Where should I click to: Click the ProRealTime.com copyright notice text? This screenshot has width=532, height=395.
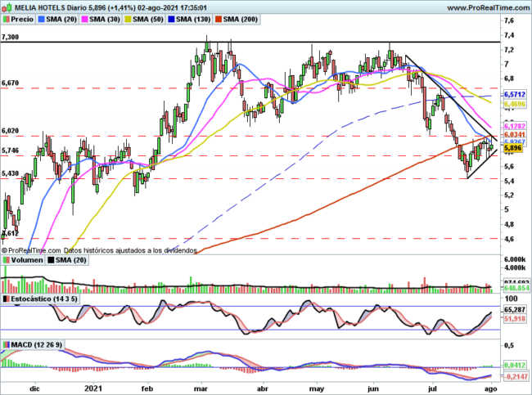tap(100, 250)
